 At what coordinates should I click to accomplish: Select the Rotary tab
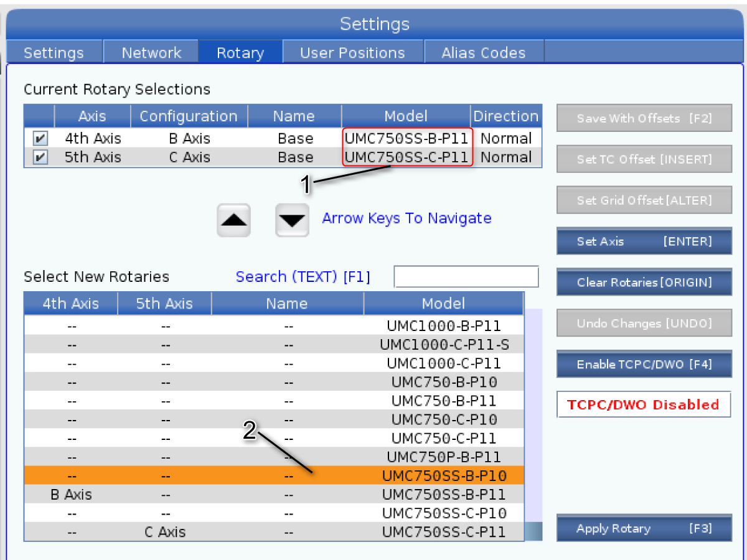click(240, 53)
